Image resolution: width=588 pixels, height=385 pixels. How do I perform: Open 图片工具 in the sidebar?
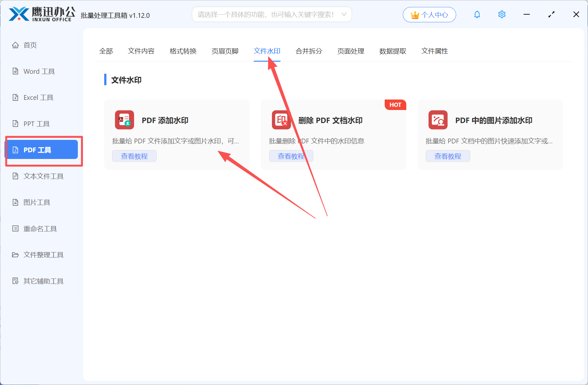tap(37, 202)
